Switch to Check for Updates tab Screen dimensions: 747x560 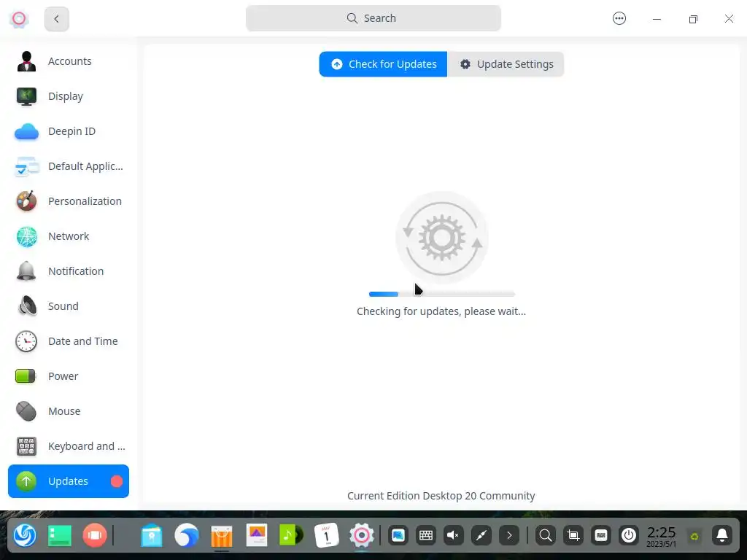click(x=383, y=64)
